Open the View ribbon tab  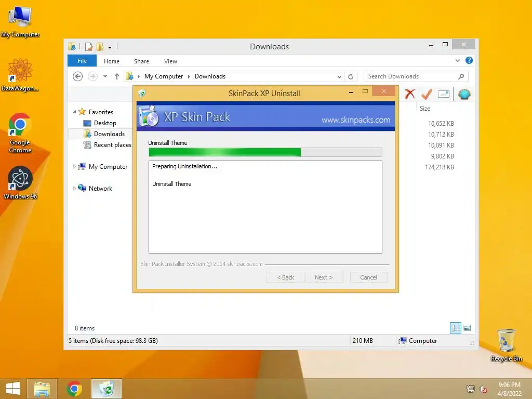pyautogui.click(x=170, y=61)
